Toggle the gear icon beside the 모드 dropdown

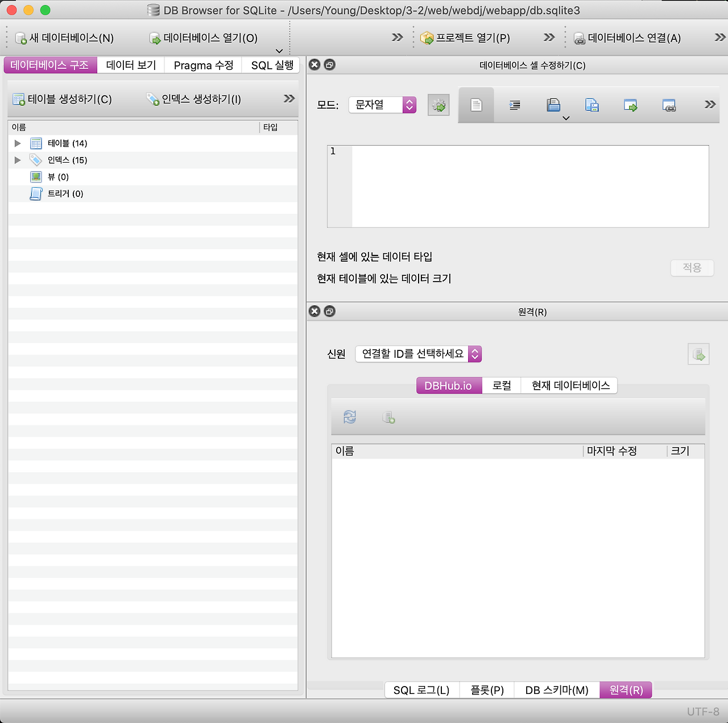point(439,105)
